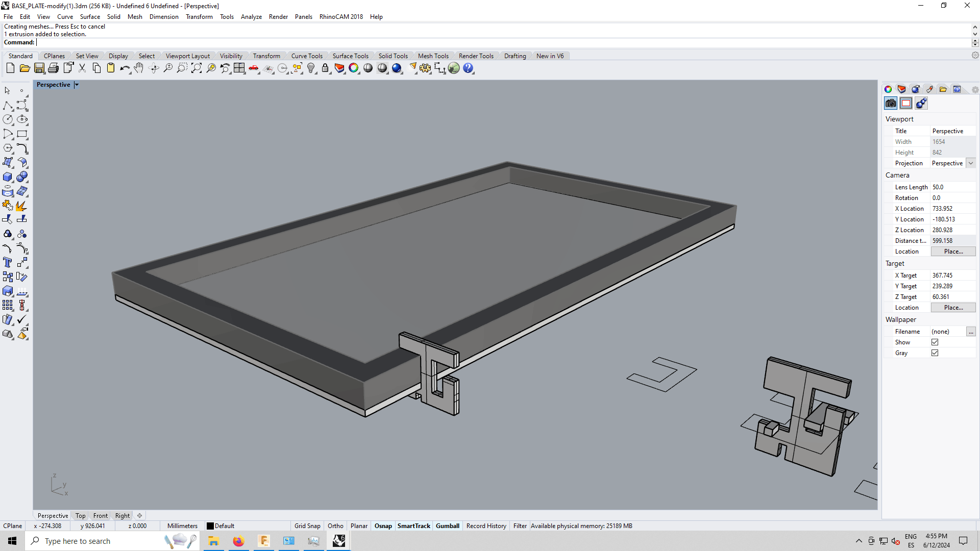This screenshot has width=980, height=551.
Task: Toggle SmartTrack in status bar
Action: [x=414, y=526]
